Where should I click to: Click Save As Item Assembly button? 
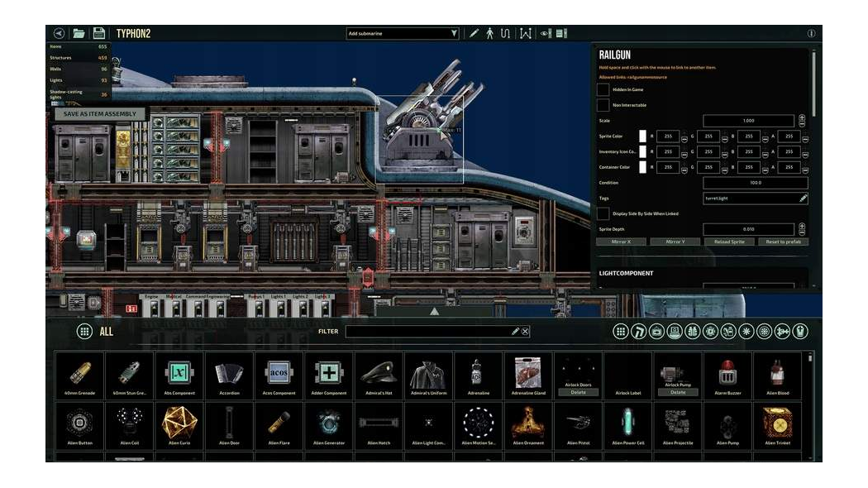coord(100,113)
